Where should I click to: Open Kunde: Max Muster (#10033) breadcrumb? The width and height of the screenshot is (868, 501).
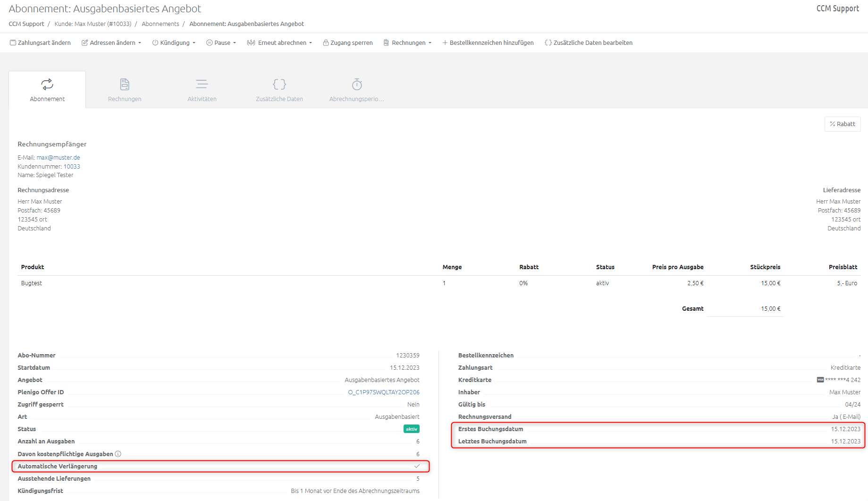click(x=93, y=24)
